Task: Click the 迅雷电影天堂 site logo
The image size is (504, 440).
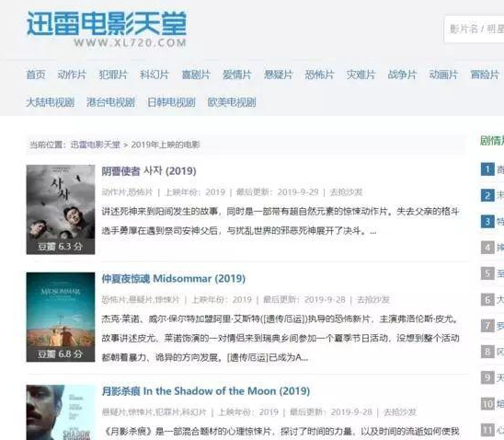Action: tap(107, 29)
